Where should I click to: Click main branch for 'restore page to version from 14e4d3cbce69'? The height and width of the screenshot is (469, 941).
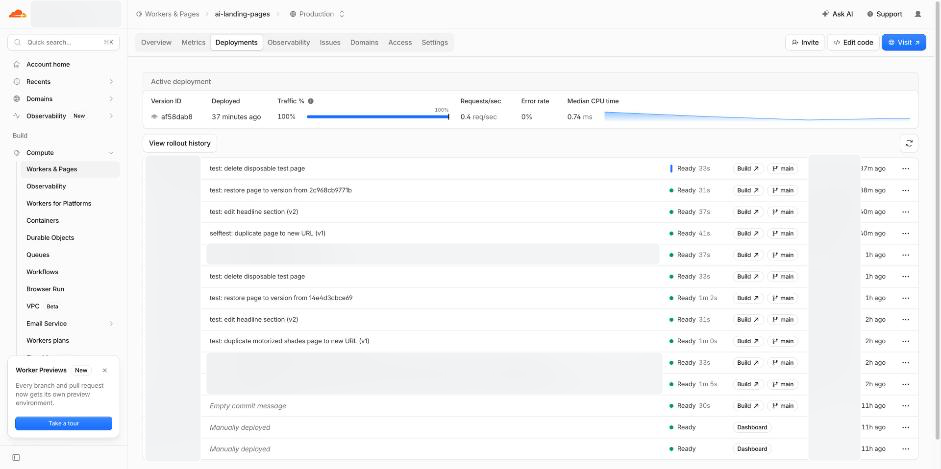[x=783, y=298]
